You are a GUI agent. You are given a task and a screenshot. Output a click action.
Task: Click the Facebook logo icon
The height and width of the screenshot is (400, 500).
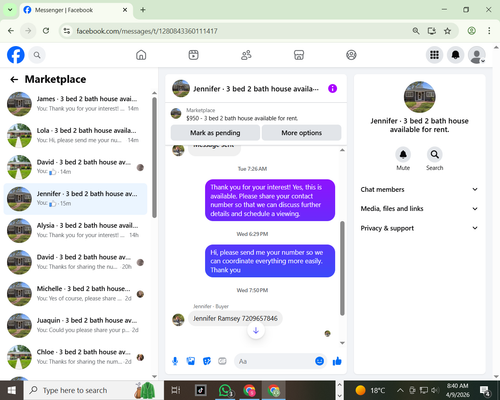pyautogui.click(x=16, y=55)
